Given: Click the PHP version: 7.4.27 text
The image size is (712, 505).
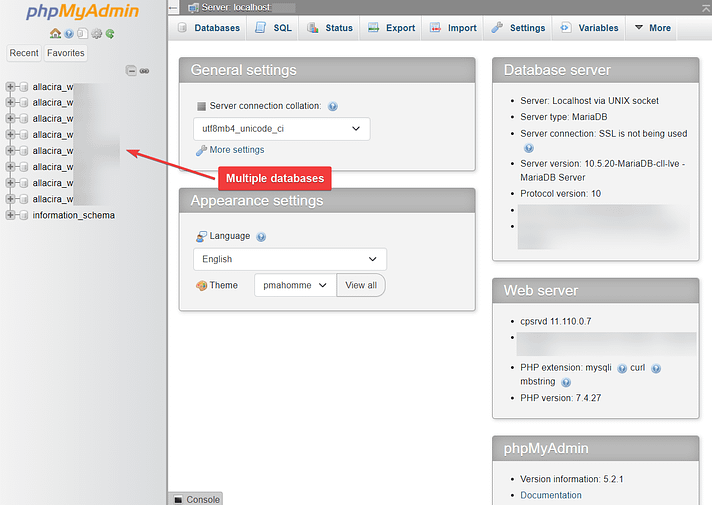Looking at the screenshot, I should pyautogui.click(x=560, y=398).
